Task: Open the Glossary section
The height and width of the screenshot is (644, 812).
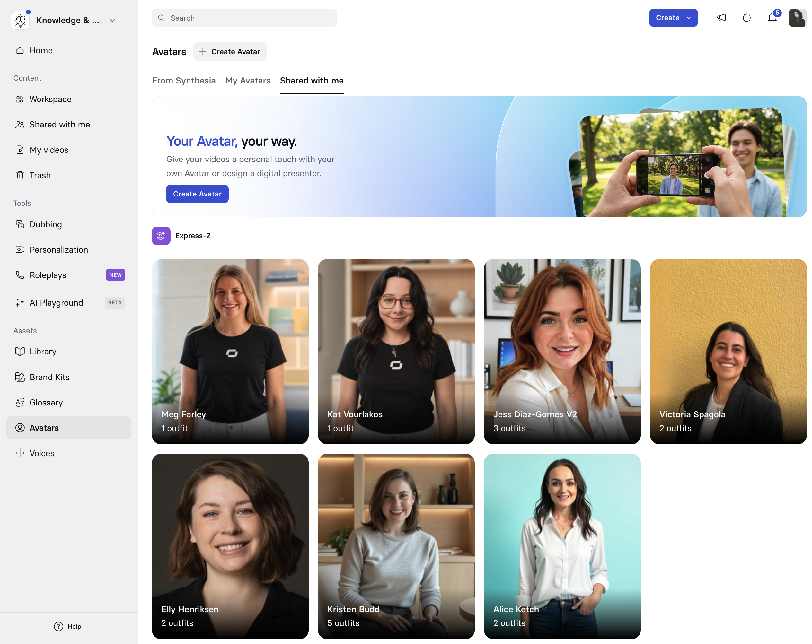Action: (x=68, y=402)
